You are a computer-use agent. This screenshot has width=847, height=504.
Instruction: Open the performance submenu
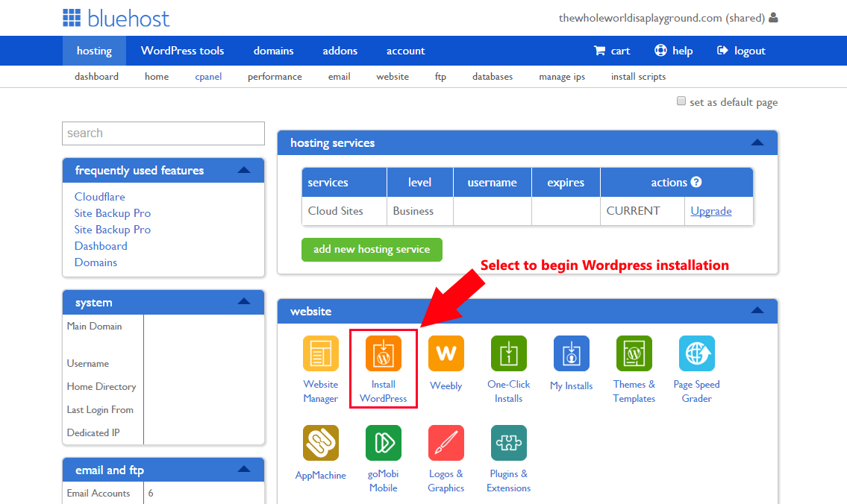275,77
